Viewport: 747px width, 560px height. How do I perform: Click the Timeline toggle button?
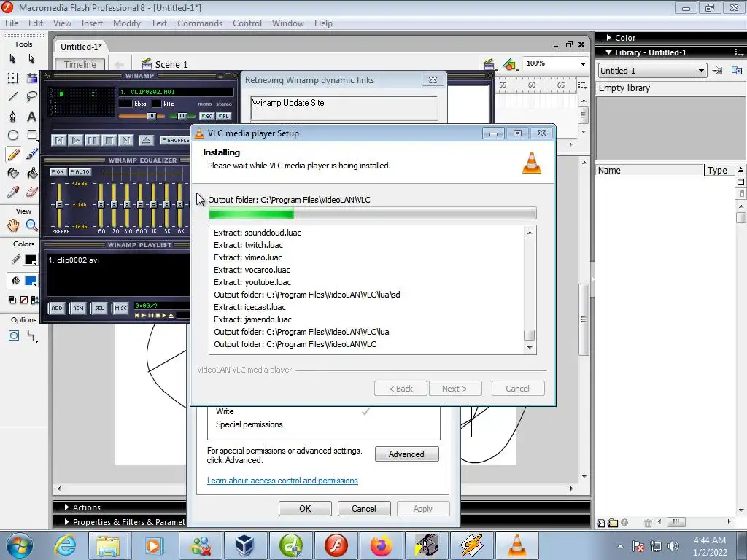click(x=80, y=64)
